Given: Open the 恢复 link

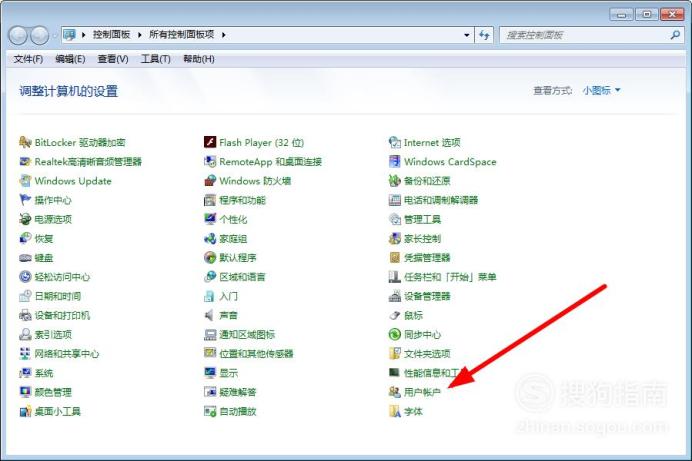Looking at the screenshot, I should tap(44, 239).
